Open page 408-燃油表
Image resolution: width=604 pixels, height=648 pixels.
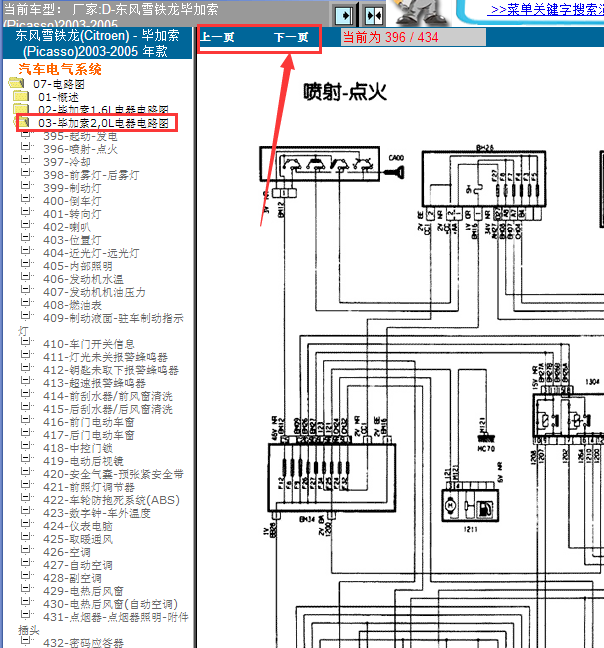click(x=72, y=305)
